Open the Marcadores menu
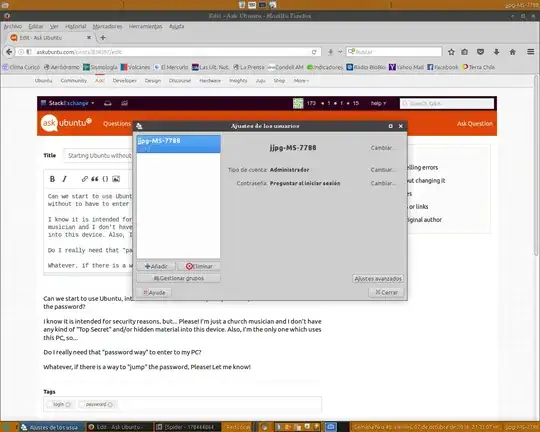 [x=107, y=26]
